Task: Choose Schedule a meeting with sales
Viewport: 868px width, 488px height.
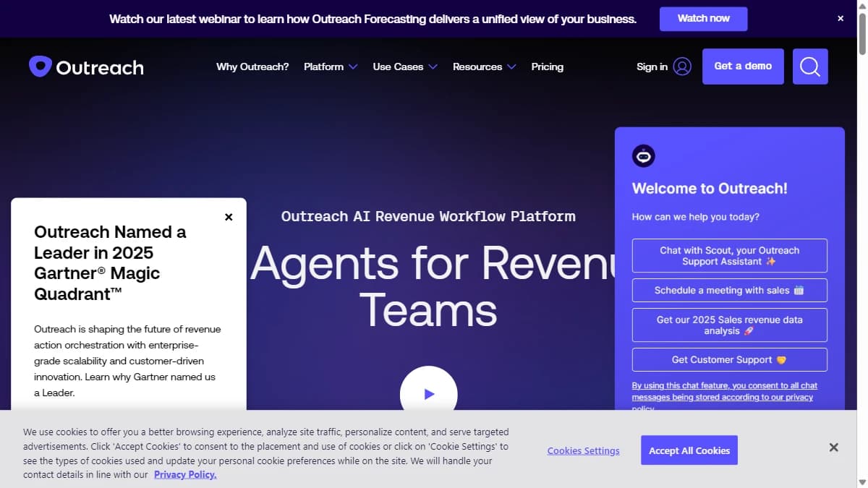Action: point(729,290)
